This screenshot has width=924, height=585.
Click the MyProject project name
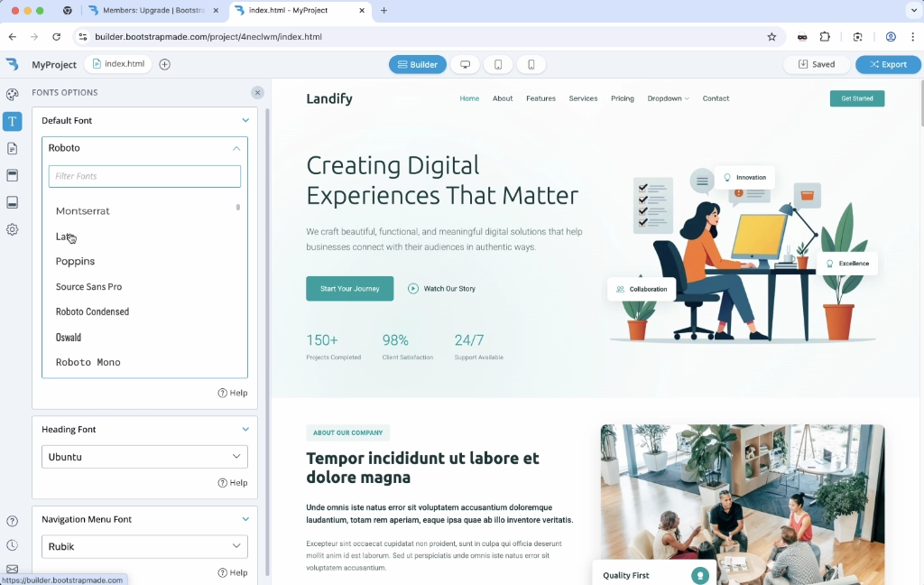[x=54, y=64]
